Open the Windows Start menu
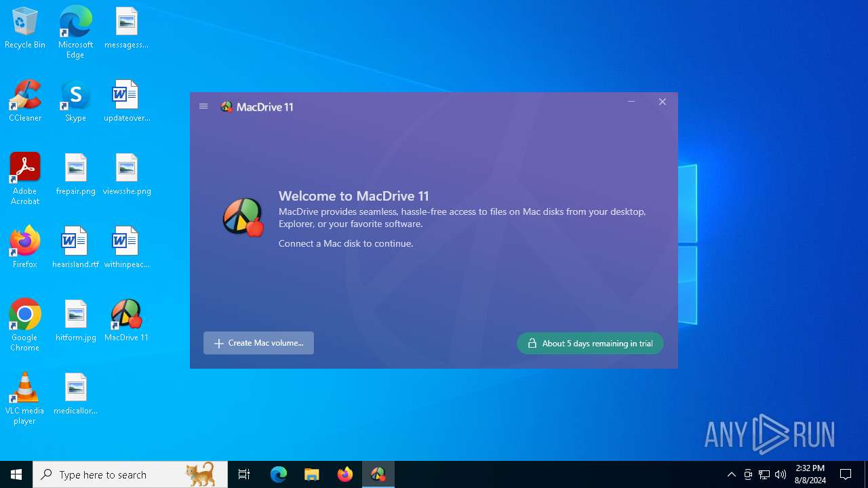Image resolution: width=868 pixels, height=488 pixels. tap(16, 474)
